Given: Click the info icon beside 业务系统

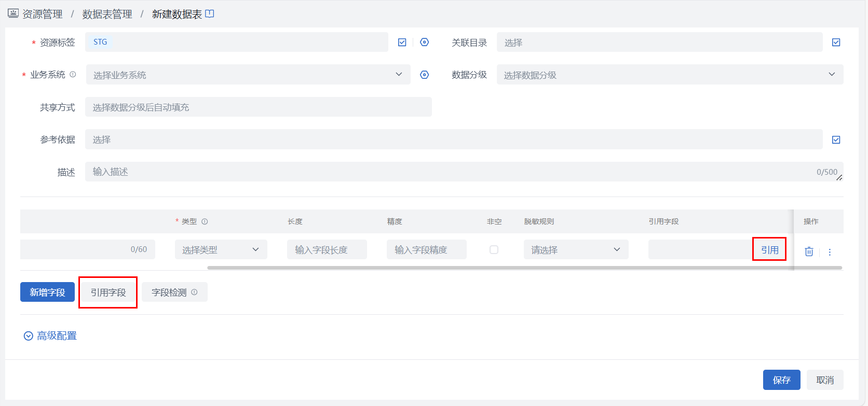Looking at the screenshot, I should point(73,74).
